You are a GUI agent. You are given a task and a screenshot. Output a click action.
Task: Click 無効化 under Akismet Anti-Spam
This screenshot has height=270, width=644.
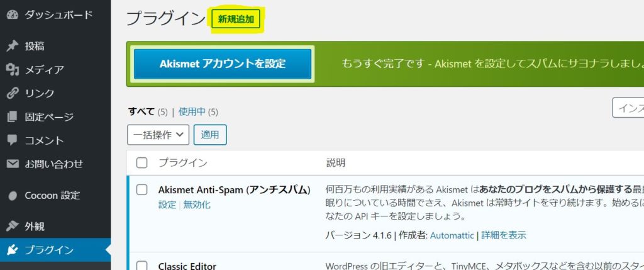coord(197,205)
